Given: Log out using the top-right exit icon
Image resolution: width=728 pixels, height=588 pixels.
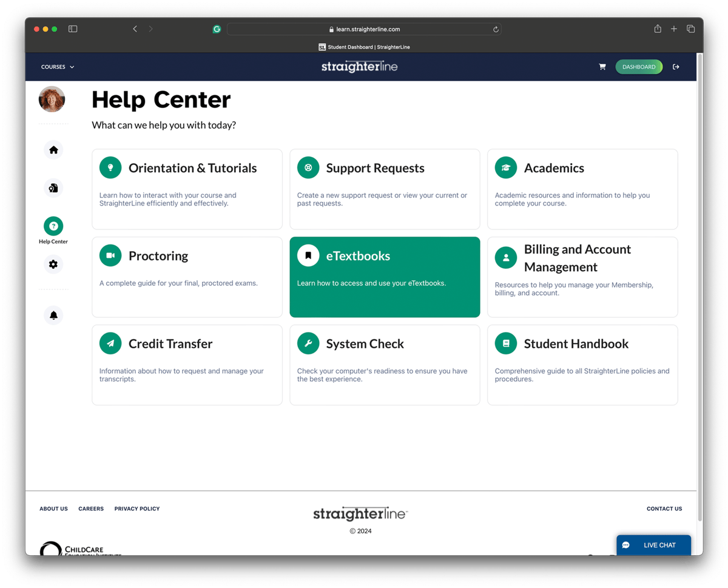Looking at the screenshot, I should coord(676,67).
